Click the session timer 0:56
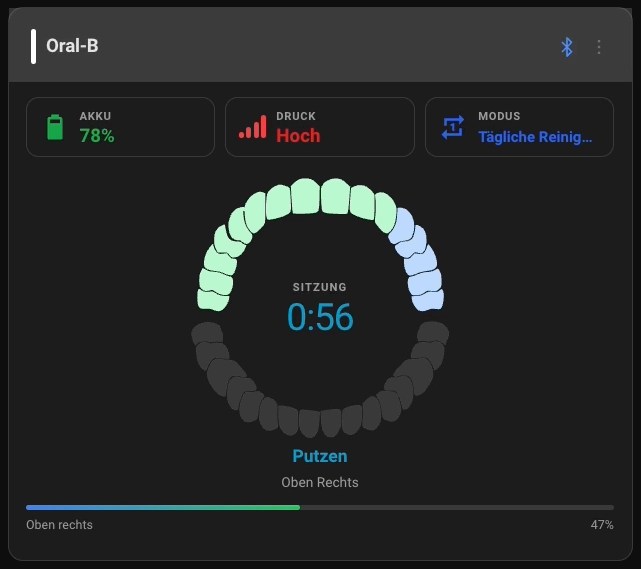Screen dimensions: 641x569 [x=320, y=317]
